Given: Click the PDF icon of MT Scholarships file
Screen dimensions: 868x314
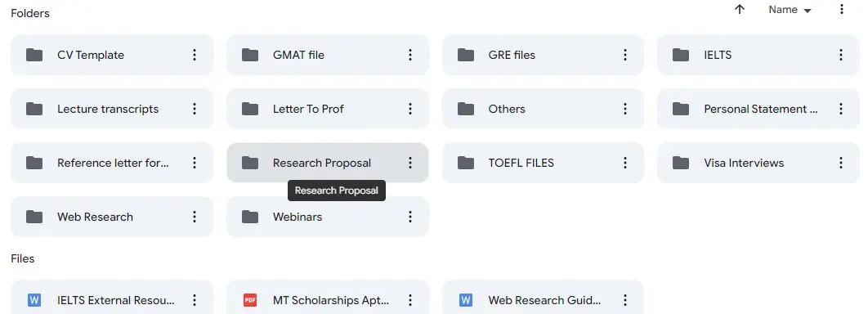Looking at the screenshot, I should pos(250,300).
